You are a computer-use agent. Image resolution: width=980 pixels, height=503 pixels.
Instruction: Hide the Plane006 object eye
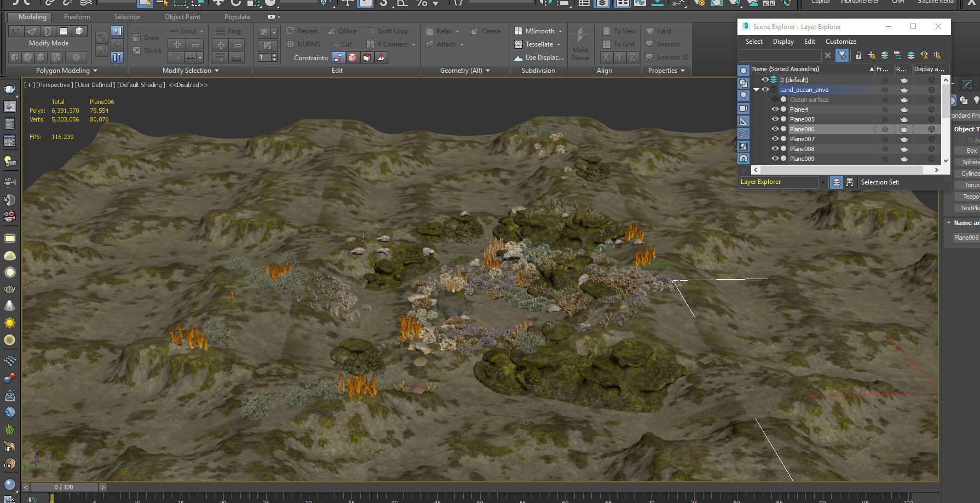click(x=775, y=129)
